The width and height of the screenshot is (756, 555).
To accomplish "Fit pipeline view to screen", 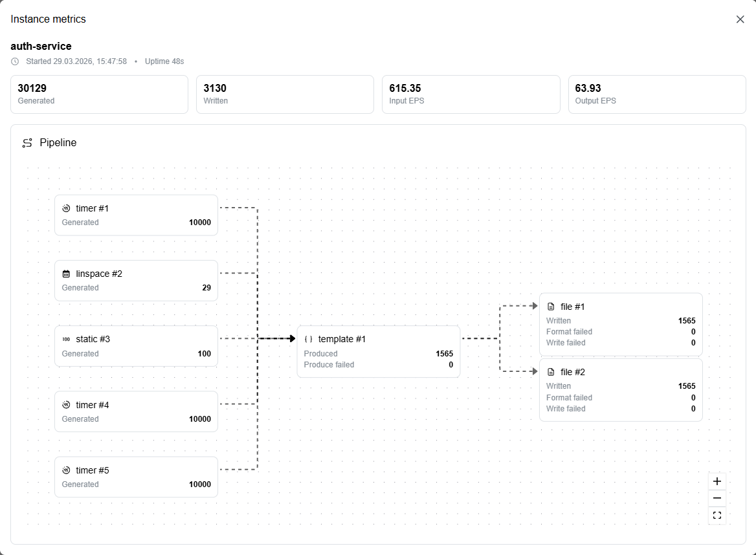I will tap(717, 516).
